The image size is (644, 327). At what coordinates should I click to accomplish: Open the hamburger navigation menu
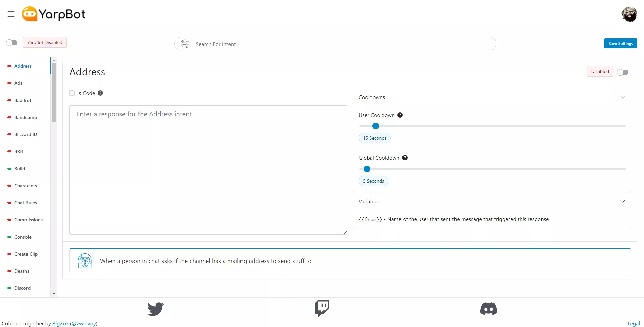click(x=11, y=14)
